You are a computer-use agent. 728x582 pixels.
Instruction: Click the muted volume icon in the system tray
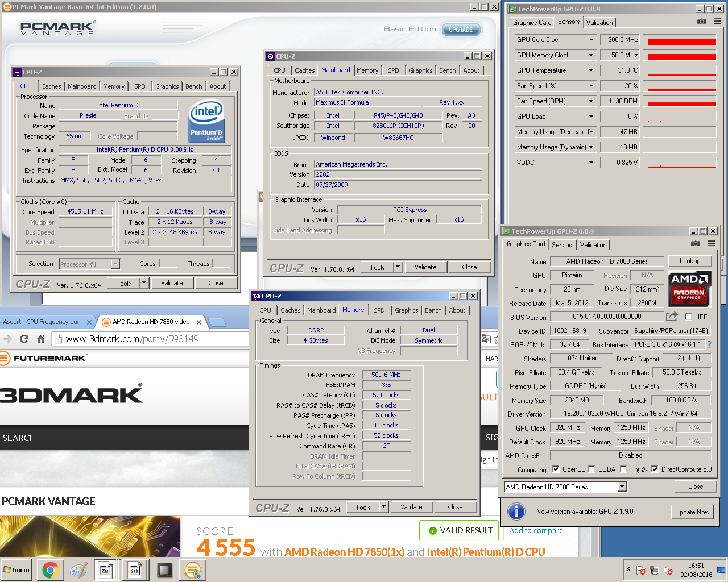668,571
